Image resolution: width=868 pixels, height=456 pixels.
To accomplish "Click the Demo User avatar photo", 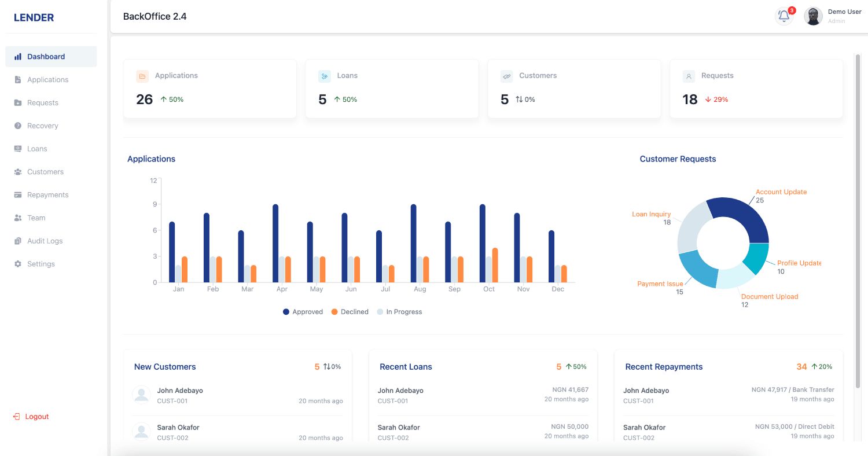I will 813,16.
